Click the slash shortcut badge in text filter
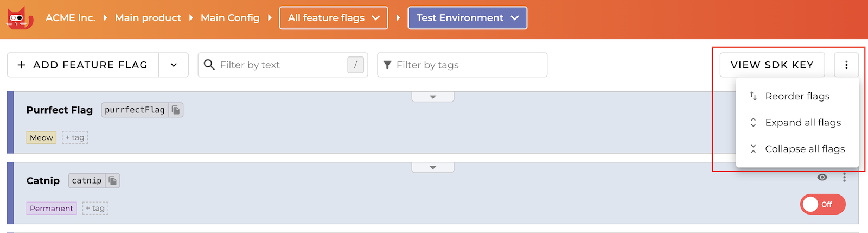The image size is (868, 233). pyautogui.click(x=355, y=65)
